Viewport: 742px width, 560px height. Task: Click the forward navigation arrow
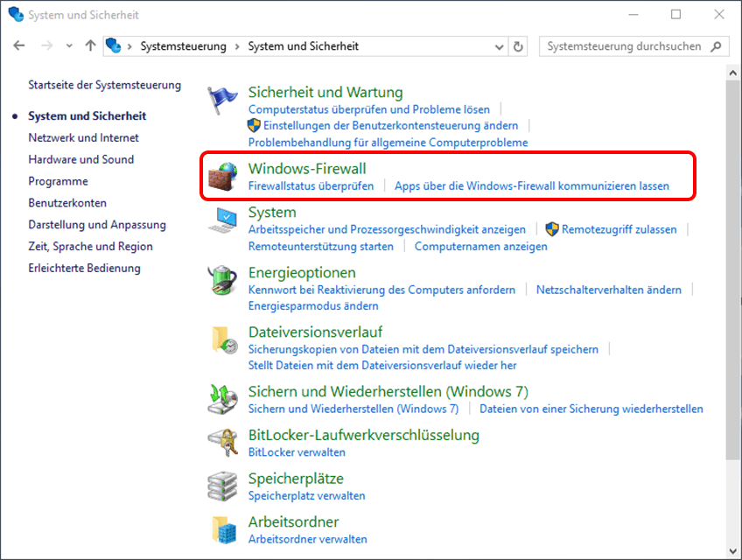[x=47, y=45]
